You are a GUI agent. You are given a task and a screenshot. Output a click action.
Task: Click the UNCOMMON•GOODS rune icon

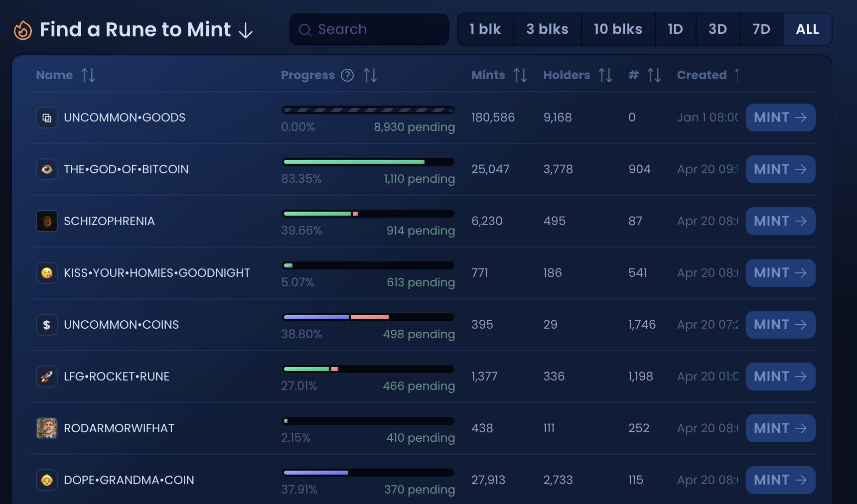tap(47, 118)
